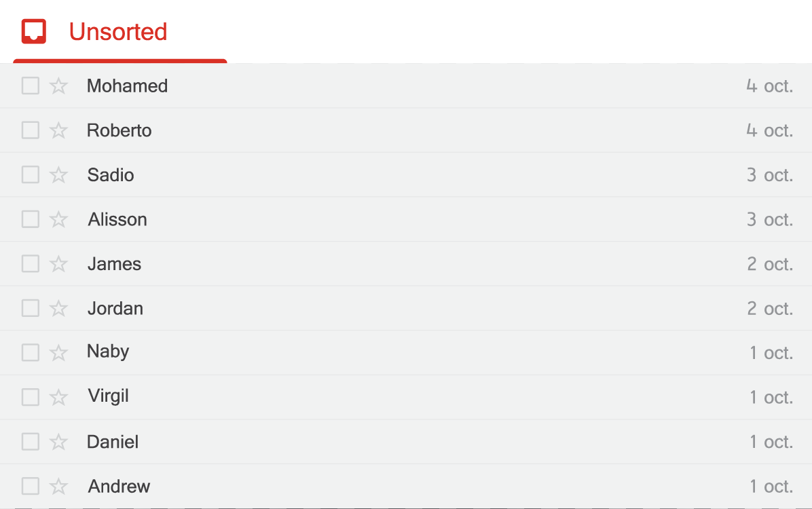
Task: Open the email from Virgil
Action: 406,398
